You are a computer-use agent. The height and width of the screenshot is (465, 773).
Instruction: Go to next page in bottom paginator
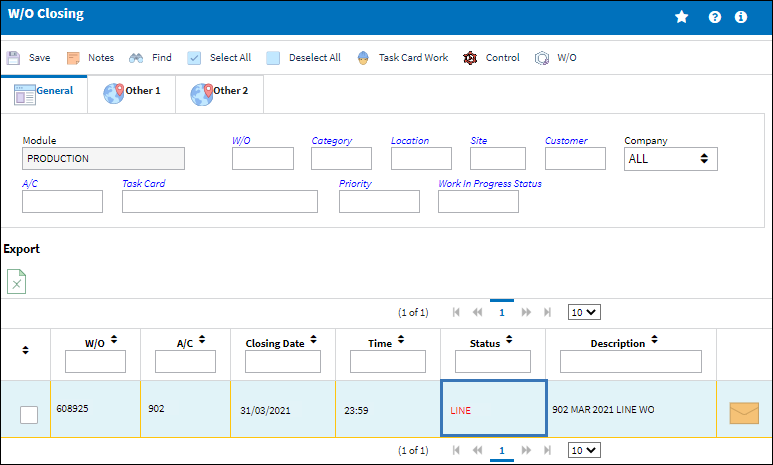click(x=526, y=450)
